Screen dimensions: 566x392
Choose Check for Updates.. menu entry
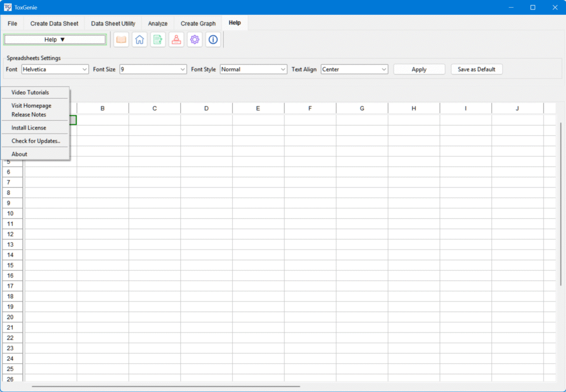coord(35,141)
